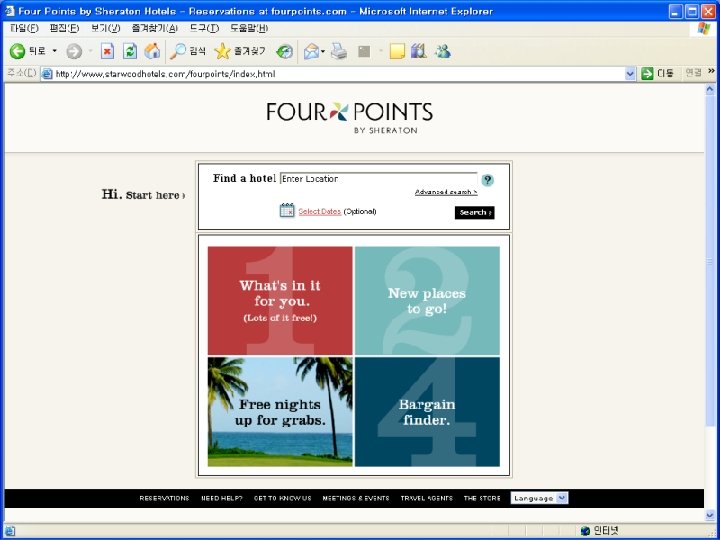Image resolution: width=720 pixels, height=540 pixels.
Task: Open TRAVEL AGENTS footer link
Action: click(x=427, y=498)
